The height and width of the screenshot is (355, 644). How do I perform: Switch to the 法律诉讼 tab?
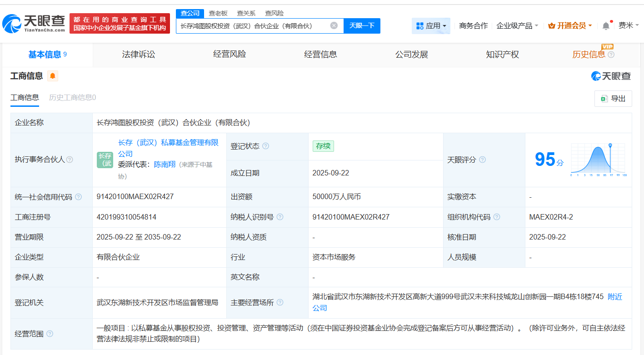point(138,55)
